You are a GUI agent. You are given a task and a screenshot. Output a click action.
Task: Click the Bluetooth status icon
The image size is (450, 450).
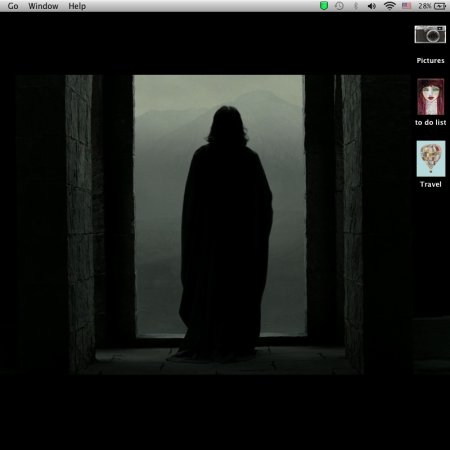pyautogui.click(x=356, y=6)
